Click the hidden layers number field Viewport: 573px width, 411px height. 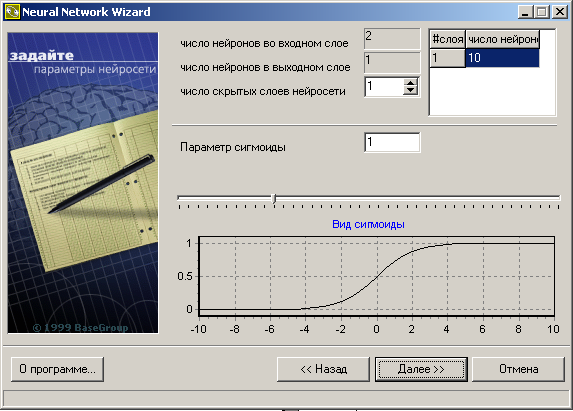click(384, 87)
